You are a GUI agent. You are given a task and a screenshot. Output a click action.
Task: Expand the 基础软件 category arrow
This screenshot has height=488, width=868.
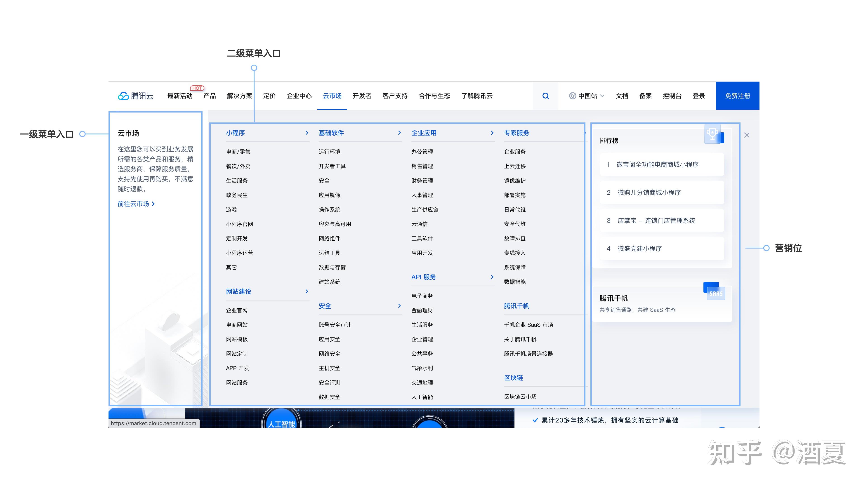tap(399, 133)
